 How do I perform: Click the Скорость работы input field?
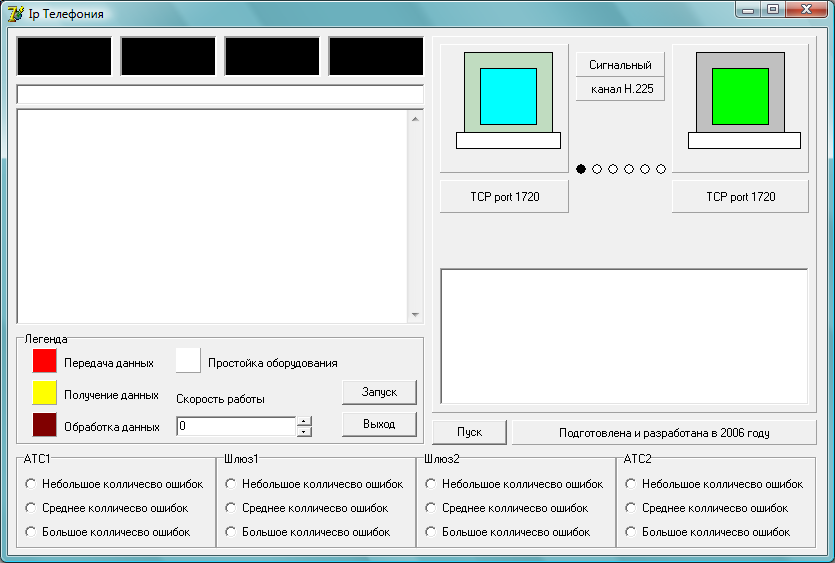(x=236, y=426)
